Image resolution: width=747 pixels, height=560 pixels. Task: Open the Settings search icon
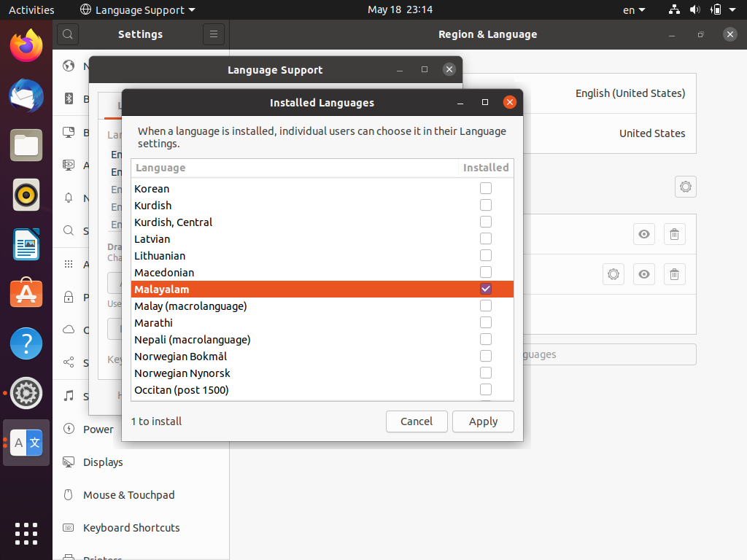click(x=67, y=34)
